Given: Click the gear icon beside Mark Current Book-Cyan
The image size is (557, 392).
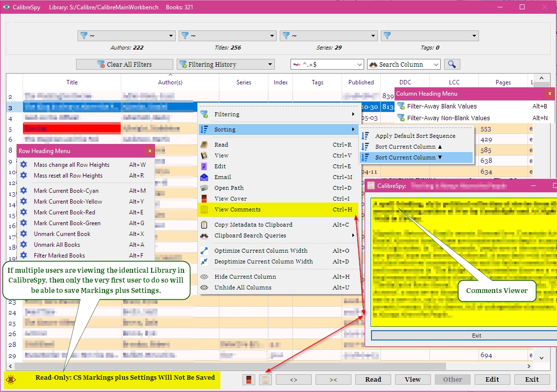Looking at the screenshot, I should (x=24, y=190).
